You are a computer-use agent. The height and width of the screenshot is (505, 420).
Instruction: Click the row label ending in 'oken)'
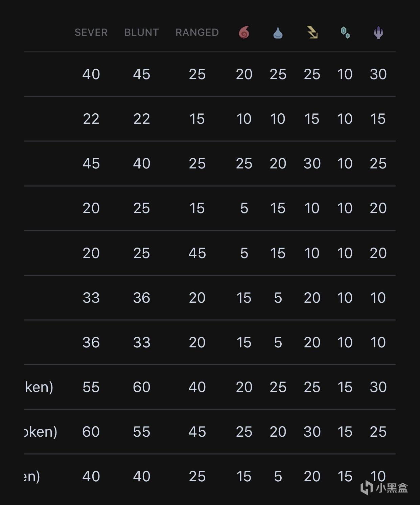[x=41, y=432]
